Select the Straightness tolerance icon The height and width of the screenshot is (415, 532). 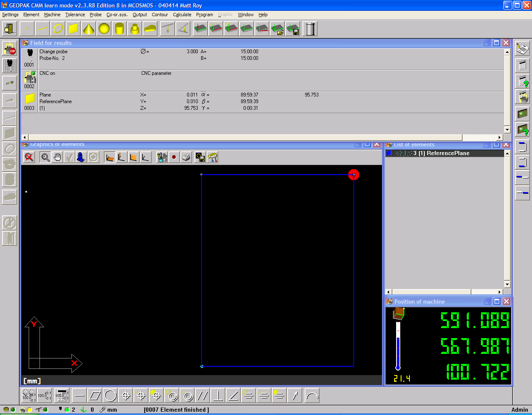79,396
